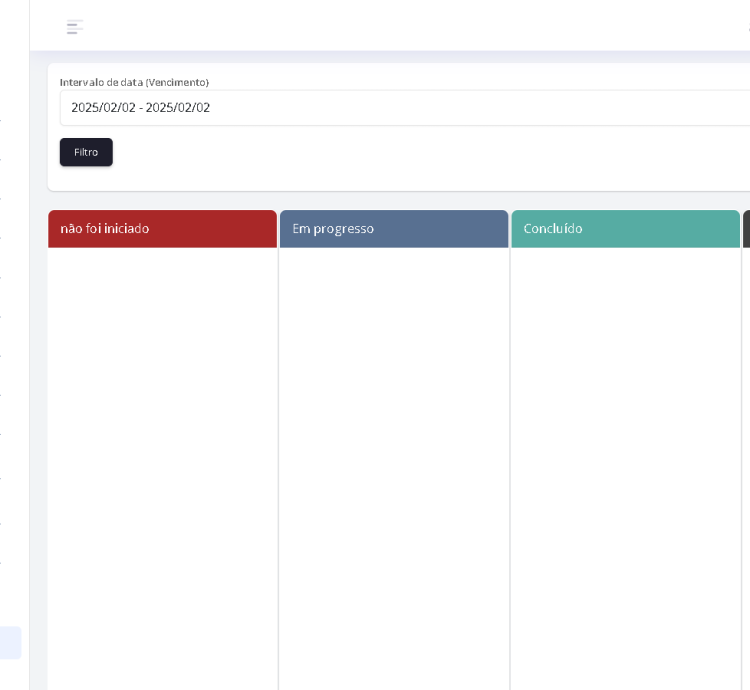Click the empty right part of date field
Image resolution: width=750 pixels, height=690 pixels.
pyautogui.click(x=600, y=108)
